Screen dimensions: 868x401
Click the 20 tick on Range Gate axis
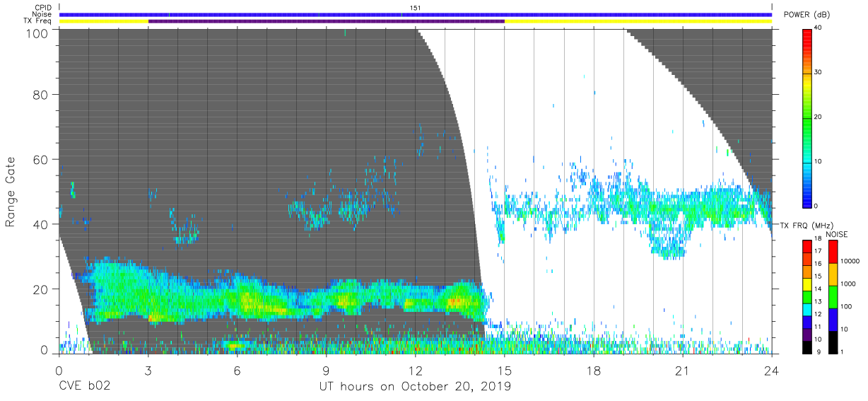pyautogui.click(x=41, y=289)
